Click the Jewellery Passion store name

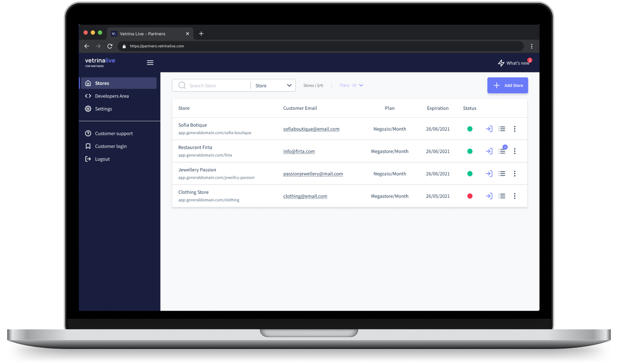[197, 170]
